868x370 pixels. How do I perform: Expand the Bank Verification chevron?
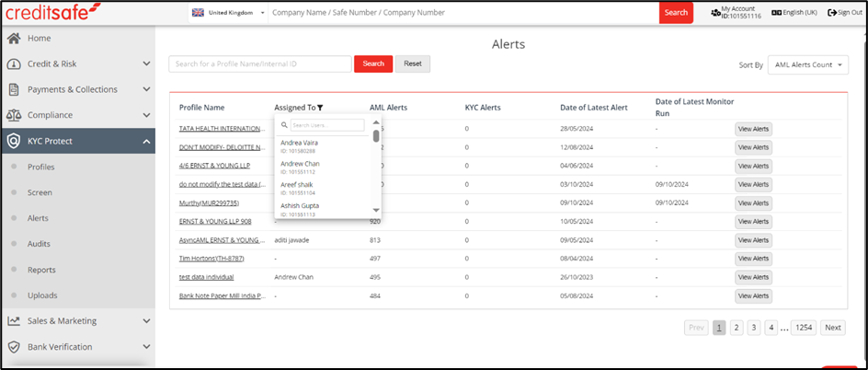[146, 347]
